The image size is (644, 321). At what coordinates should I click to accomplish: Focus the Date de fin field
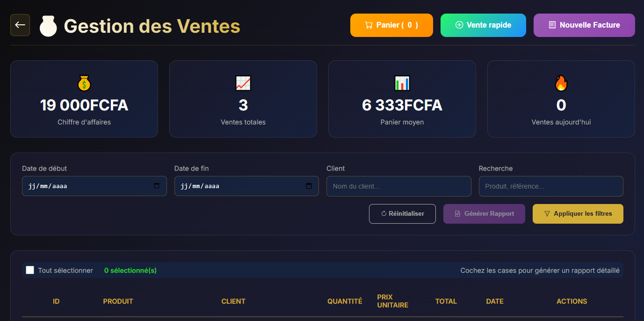tap(246, 186)
